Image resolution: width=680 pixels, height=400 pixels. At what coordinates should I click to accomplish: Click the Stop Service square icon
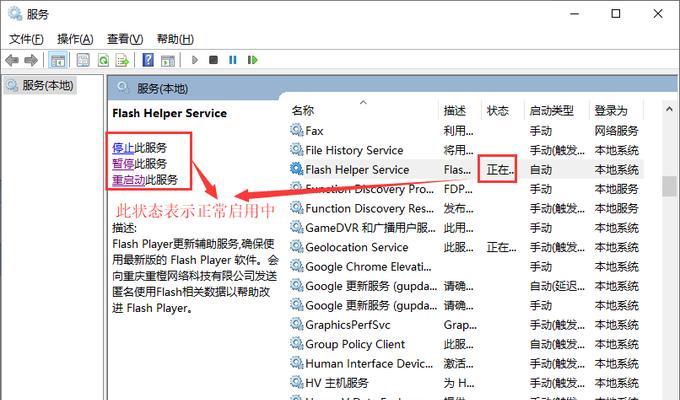coord(213,60)
